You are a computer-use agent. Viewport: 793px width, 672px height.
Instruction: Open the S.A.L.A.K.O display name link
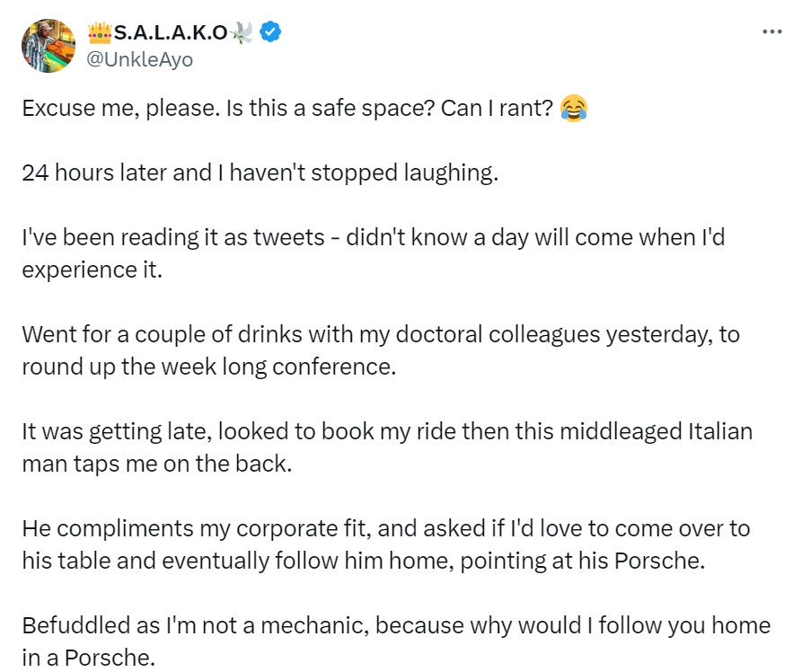tap(172, 33)
